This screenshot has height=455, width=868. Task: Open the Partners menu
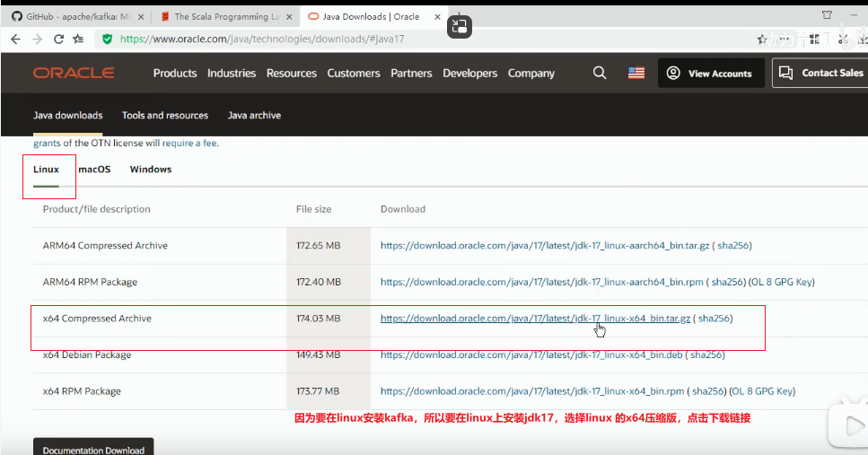411,73
